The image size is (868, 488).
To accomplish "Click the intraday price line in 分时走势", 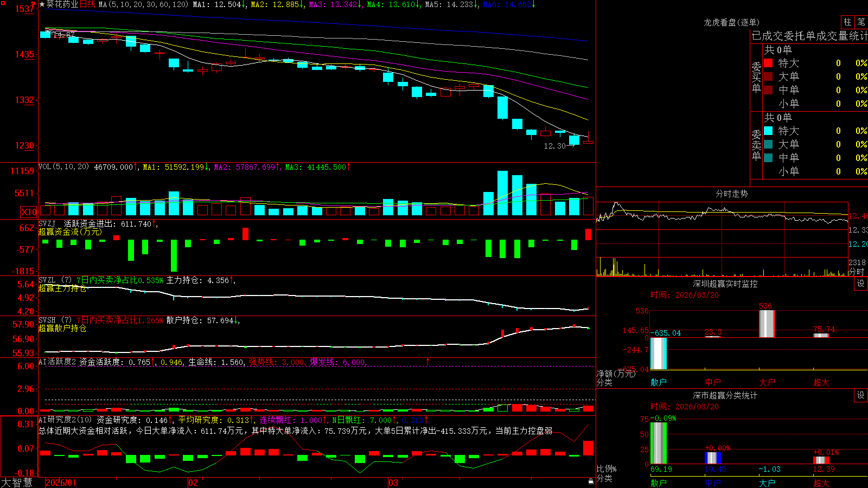I will 722,213.
